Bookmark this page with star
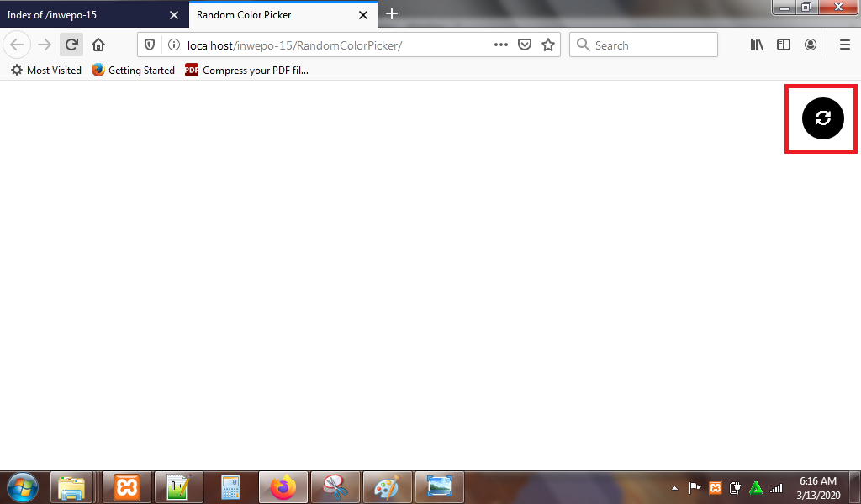The height and width of the screenshot is (504, 861). pos(548,45)
